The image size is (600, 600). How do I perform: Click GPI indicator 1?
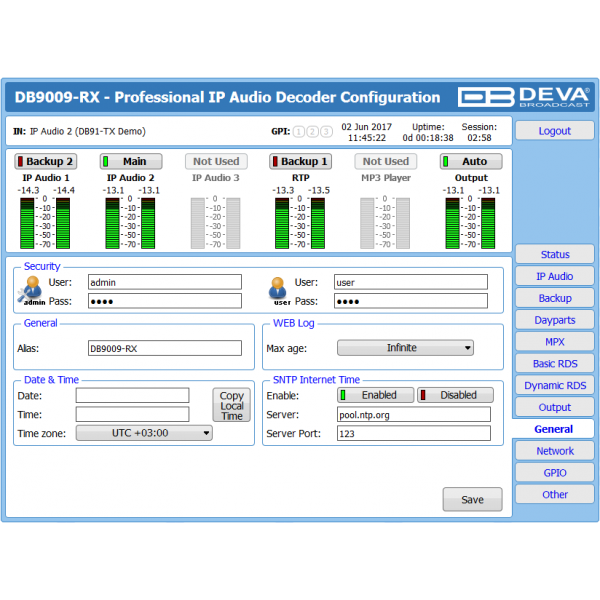click(299, 132)
